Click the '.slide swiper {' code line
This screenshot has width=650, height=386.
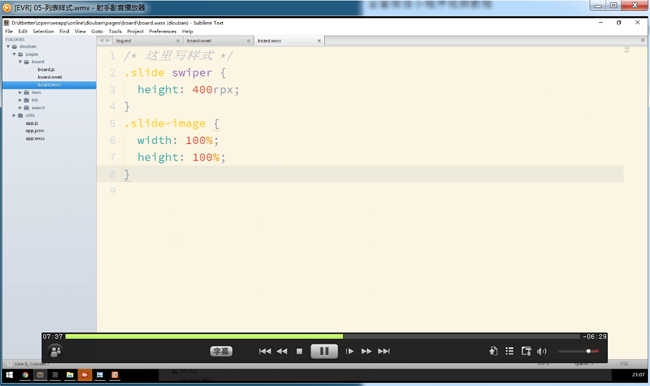[x=175, y=73]
